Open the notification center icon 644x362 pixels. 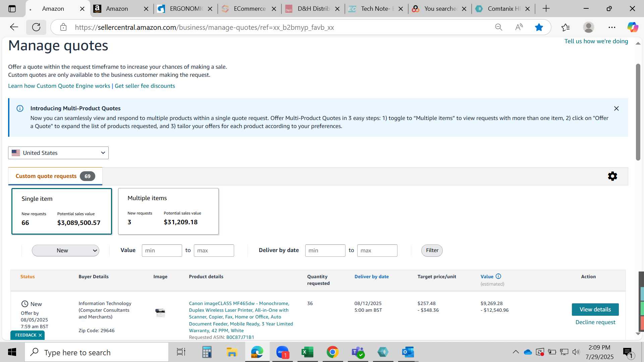click(628, 352)
